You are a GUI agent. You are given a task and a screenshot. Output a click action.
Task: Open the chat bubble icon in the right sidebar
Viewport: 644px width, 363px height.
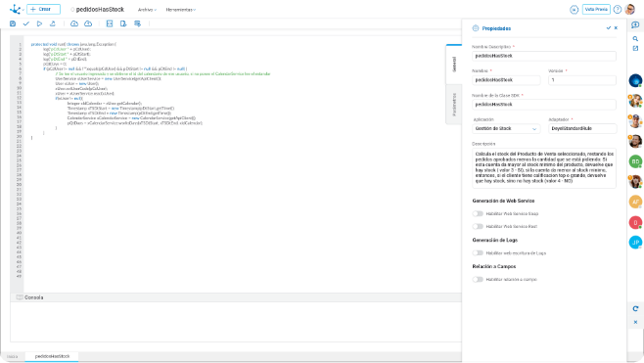click(635, 24)
